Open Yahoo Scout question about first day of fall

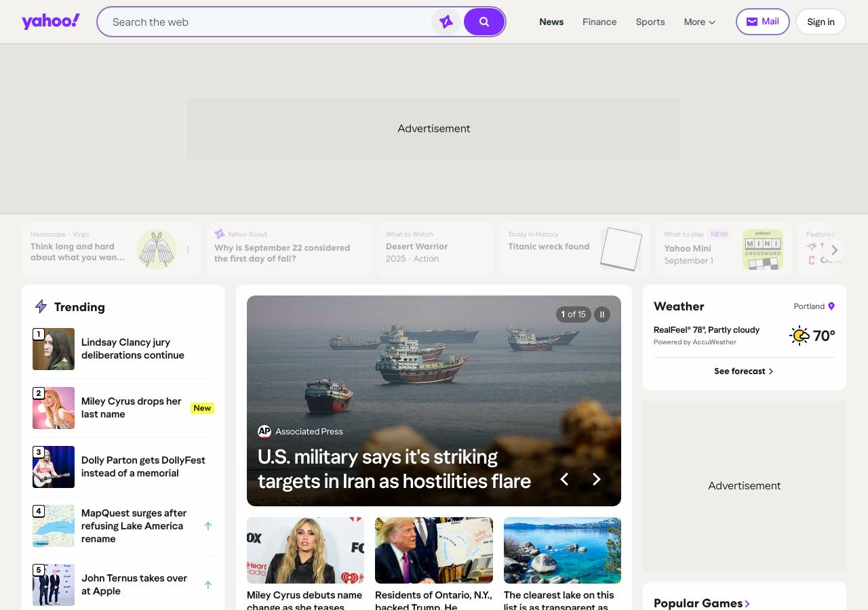289,249
